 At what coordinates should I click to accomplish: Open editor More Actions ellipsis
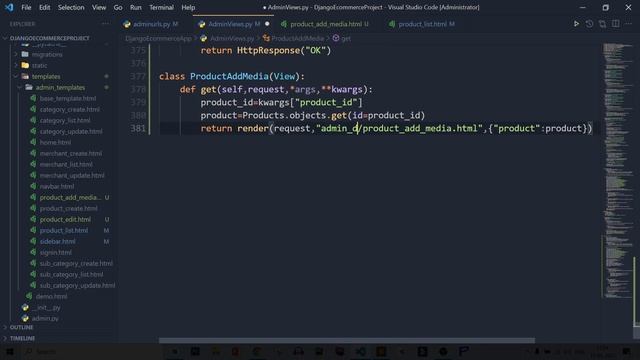(x=629, y=24)
